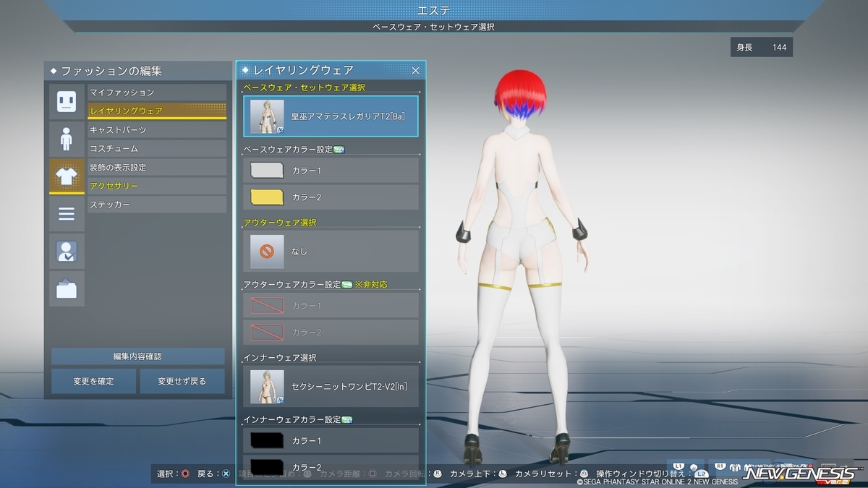
Task: Open the three-line list category icon
Action: [67, 214]
